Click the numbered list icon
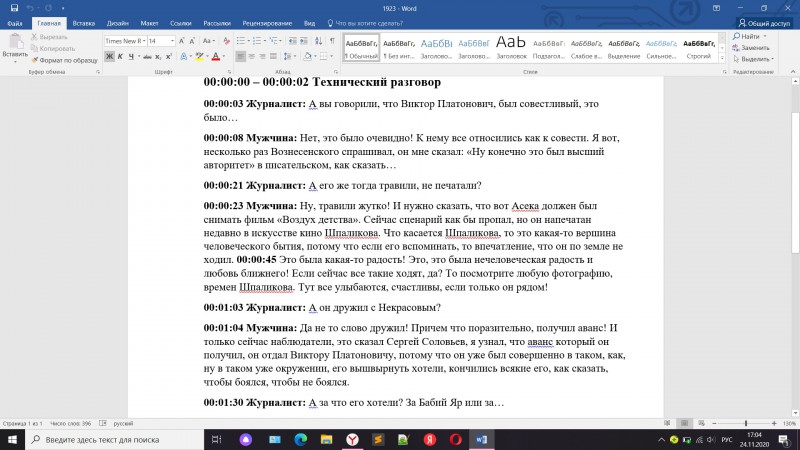This screenshot has width=800, height=450. (x=257, y=41)
